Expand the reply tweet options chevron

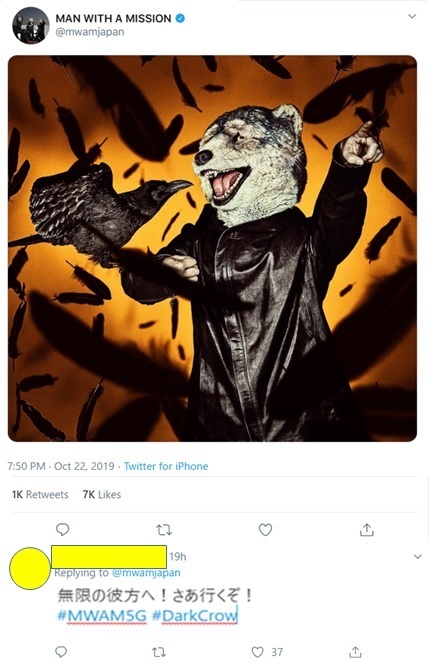coord(418,556)
